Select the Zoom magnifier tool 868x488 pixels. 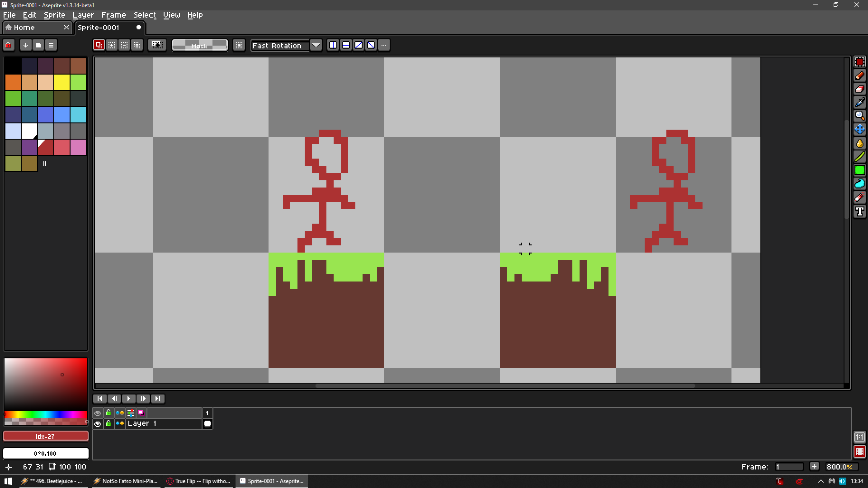[x=859, y=116]
